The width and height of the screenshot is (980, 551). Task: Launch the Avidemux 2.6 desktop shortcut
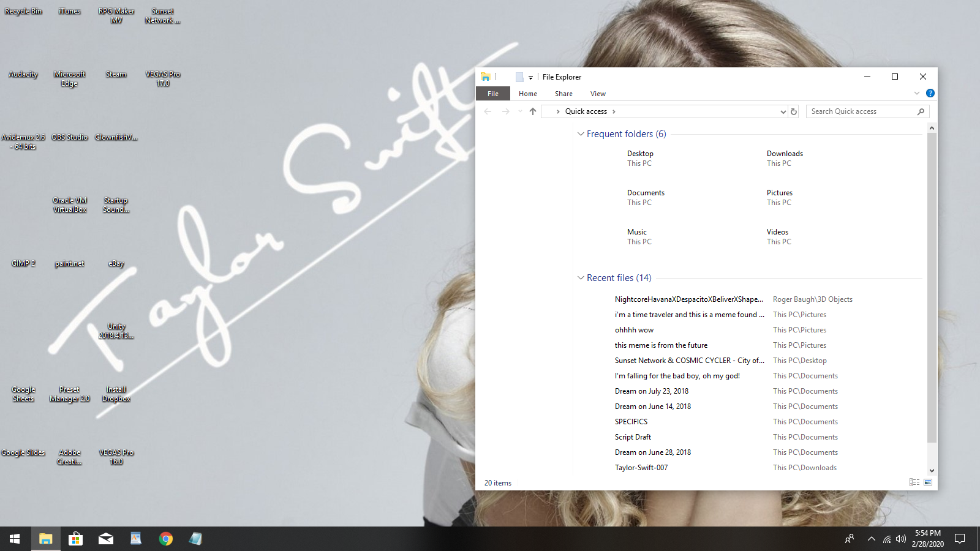click(23, 141)
